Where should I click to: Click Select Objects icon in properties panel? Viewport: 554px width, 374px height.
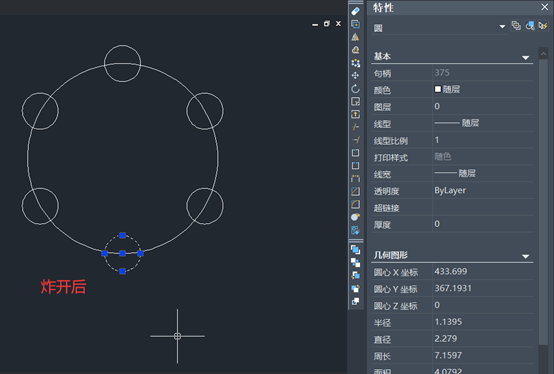click(x=530, y=26)
